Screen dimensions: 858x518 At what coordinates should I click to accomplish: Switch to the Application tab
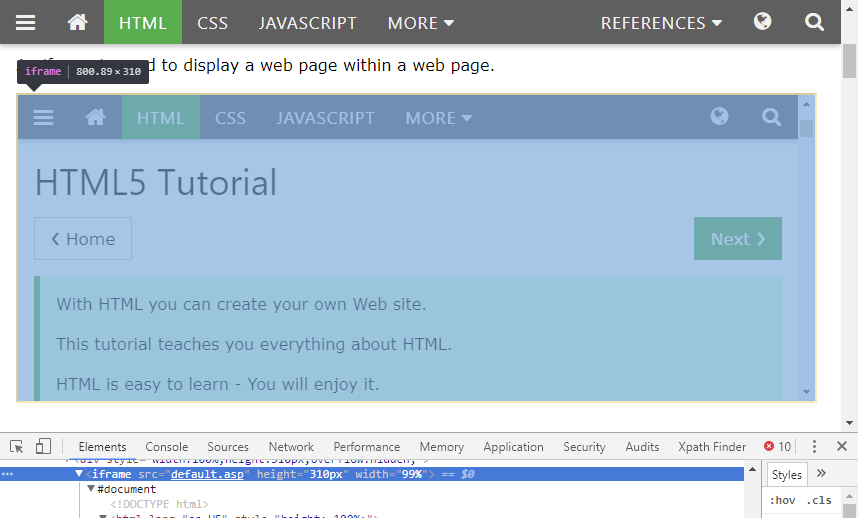point(513,447)
